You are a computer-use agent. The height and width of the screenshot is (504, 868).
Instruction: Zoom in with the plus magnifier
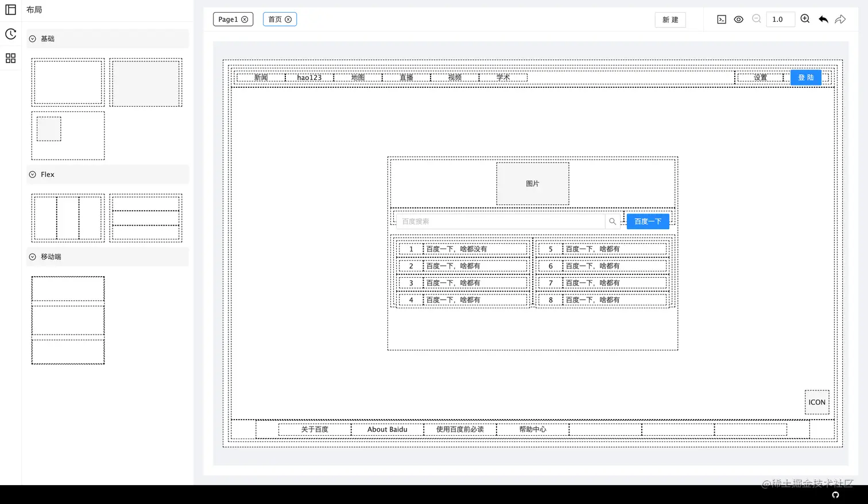click(x=805, y=19)
